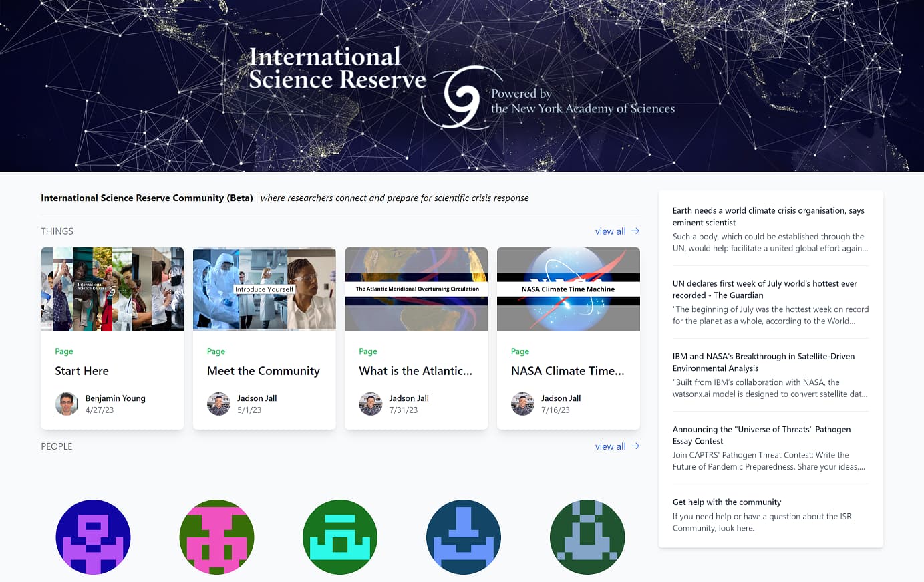This screenshot has height=582, width=924.
Task: Click the 5/1/23 date on Meet the Community
Action: click(x=249, y=410)
